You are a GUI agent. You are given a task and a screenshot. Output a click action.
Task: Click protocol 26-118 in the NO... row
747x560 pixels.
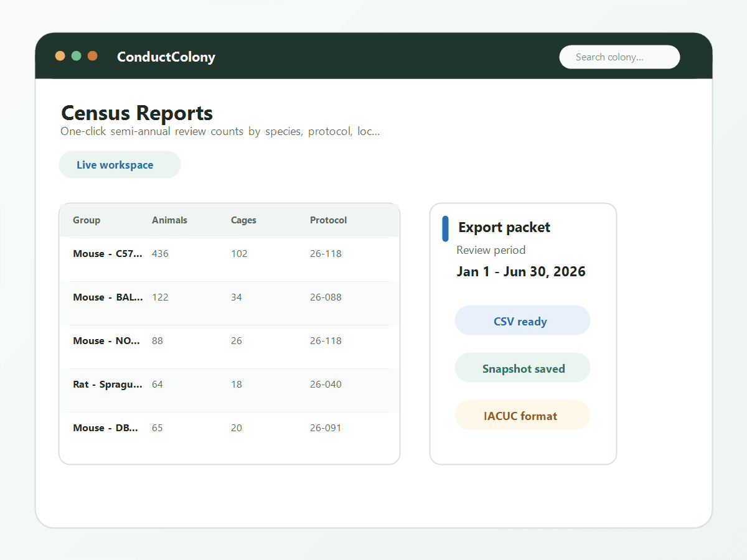(x=326, y=341)
